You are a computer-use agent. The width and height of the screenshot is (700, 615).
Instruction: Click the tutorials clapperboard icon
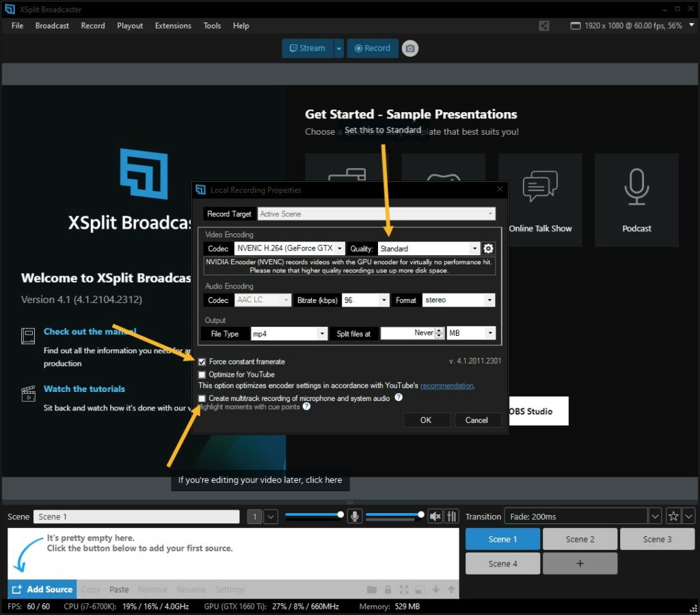point(28,393)
